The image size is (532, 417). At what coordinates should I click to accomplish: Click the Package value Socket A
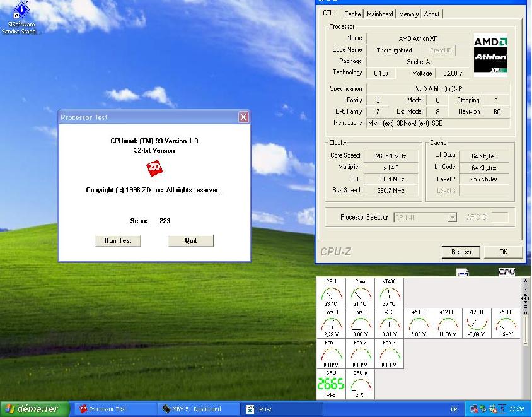(x=418, y=62)
